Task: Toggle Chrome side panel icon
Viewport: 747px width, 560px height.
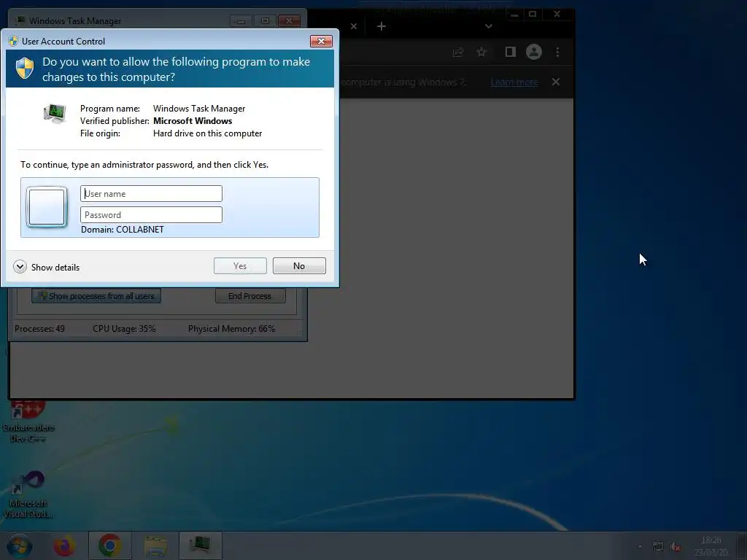Action: (510, 52)
